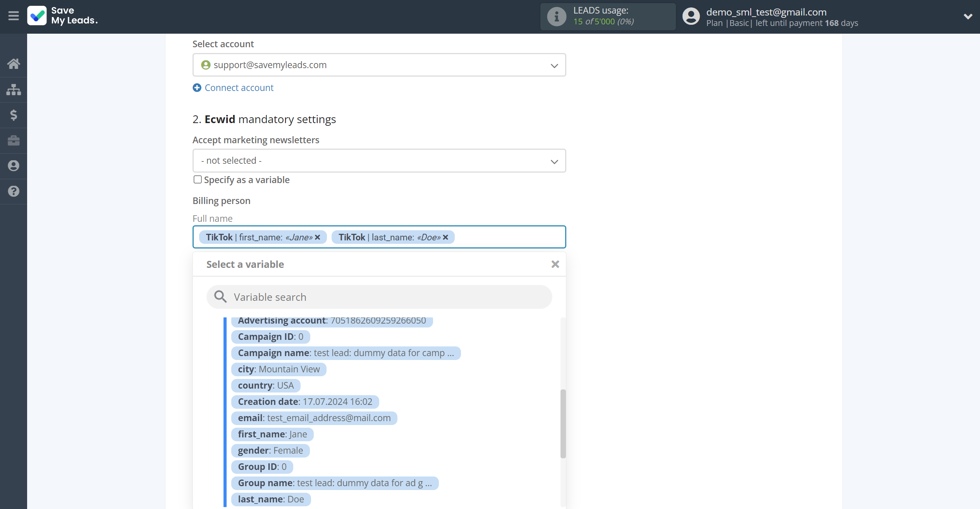The height and width of the screenshot is (509, 980).
Task: Select the gender: Female variable
Action: tap(270, 451)
